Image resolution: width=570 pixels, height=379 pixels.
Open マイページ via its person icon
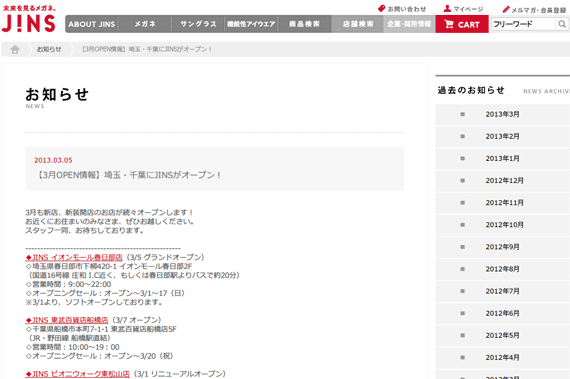447,8
